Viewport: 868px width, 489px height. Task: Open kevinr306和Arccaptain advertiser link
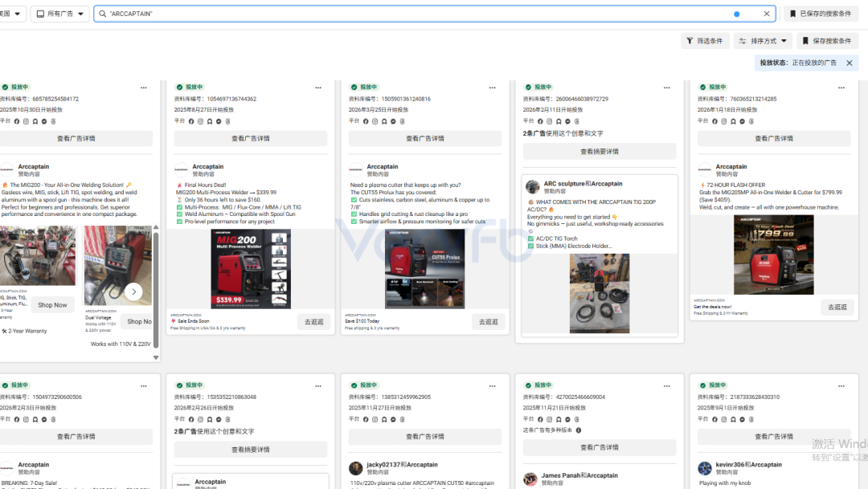tap(748, 465)
